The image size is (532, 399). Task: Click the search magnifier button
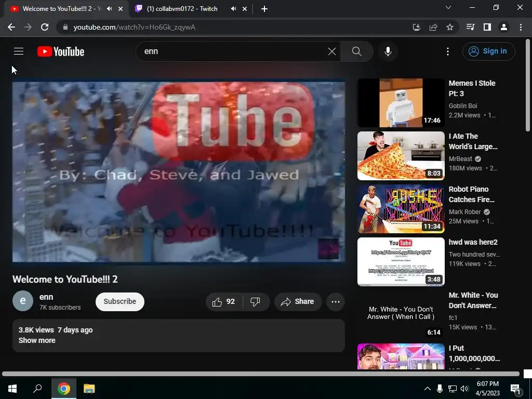[356, 51]
